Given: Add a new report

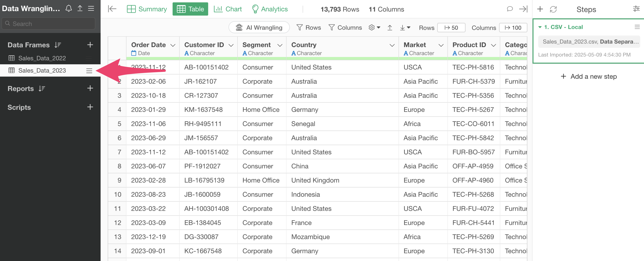Looking at the screenshot, I should [x=90, y=88].
